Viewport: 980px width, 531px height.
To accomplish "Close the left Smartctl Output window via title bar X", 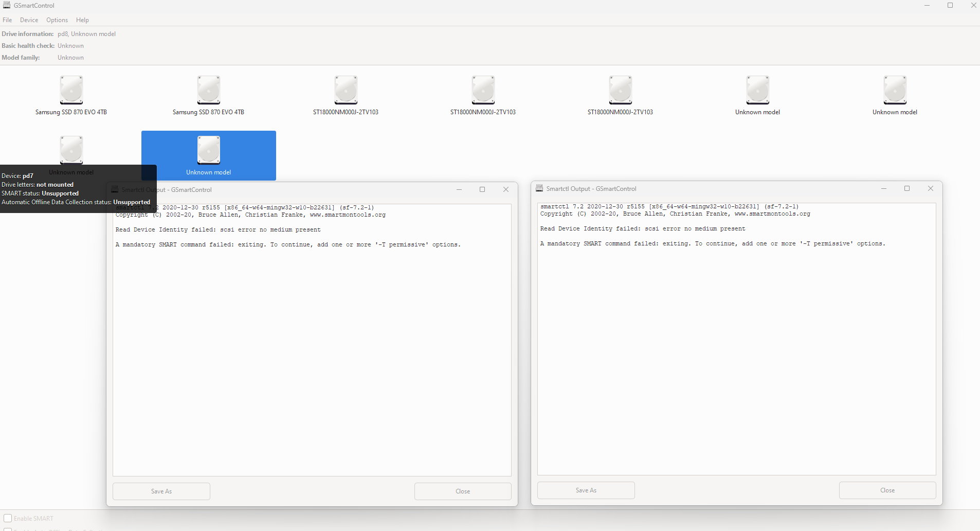I will pyautogui.click(x=506, y=189).
